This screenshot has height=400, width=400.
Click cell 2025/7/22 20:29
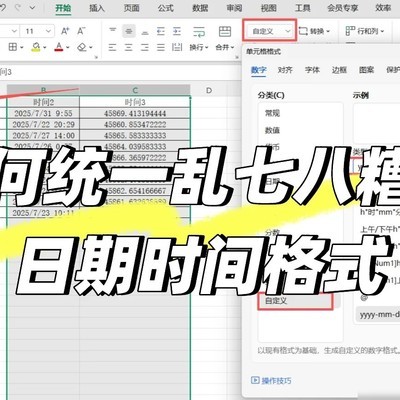(x=43, y=124)
